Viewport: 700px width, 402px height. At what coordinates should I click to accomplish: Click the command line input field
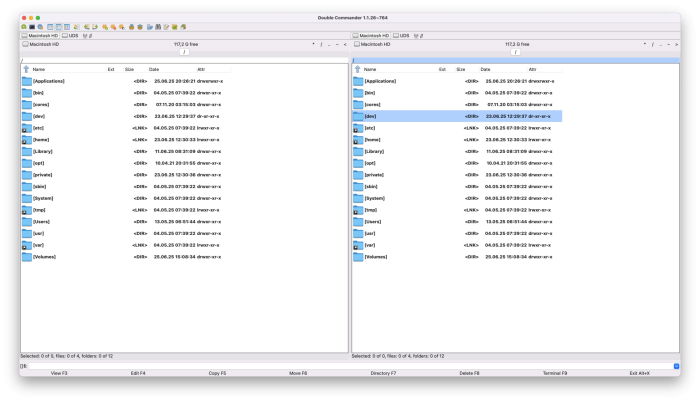350,366
